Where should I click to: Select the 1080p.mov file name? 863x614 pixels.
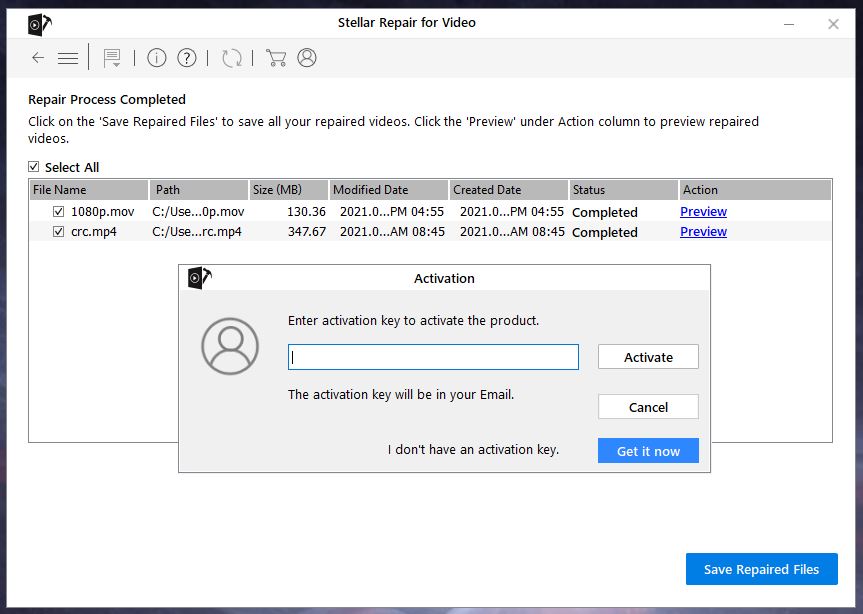pos(102,212)
